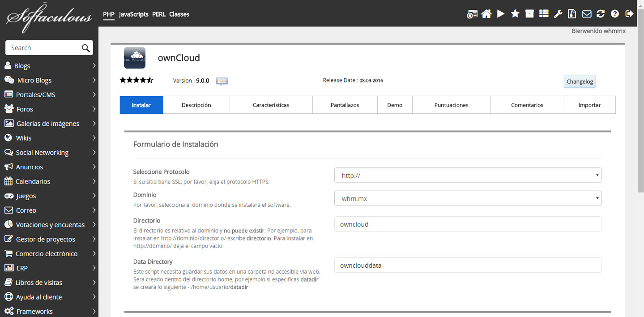This screenshot has height=317, width=644.
Task: Click the Changelog button
Action: click(580, 81)
